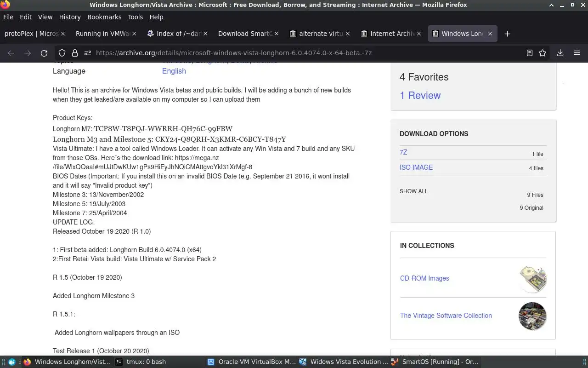Open a new tab with plus button
The image size is (588, 368).
507,34
